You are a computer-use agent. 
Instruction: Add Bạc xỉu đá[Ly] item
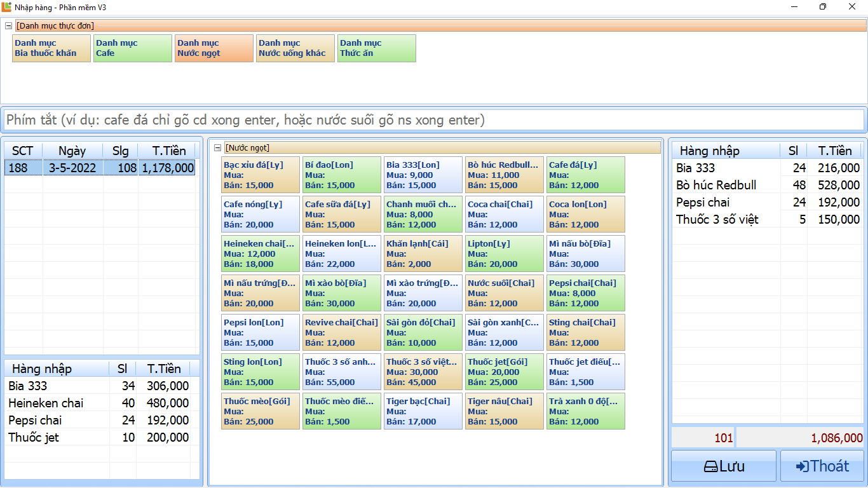point(261,175)
